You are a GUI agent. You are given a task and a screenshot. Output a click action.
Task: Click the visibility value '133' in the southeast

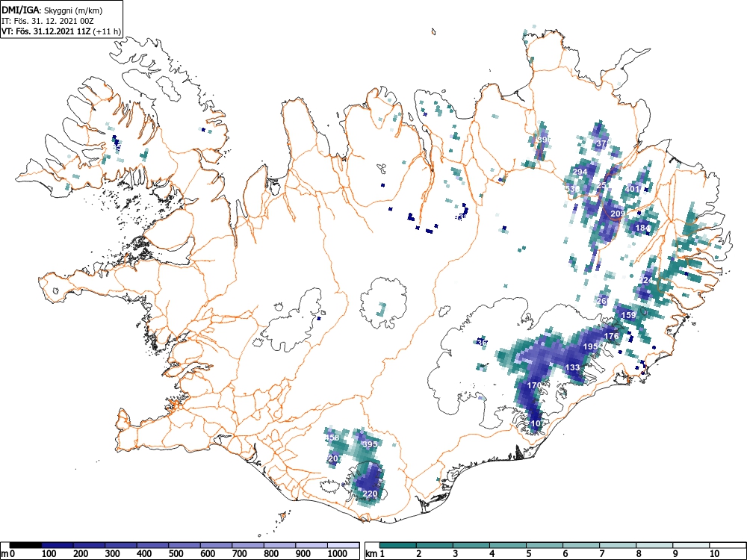click(573, 367)
